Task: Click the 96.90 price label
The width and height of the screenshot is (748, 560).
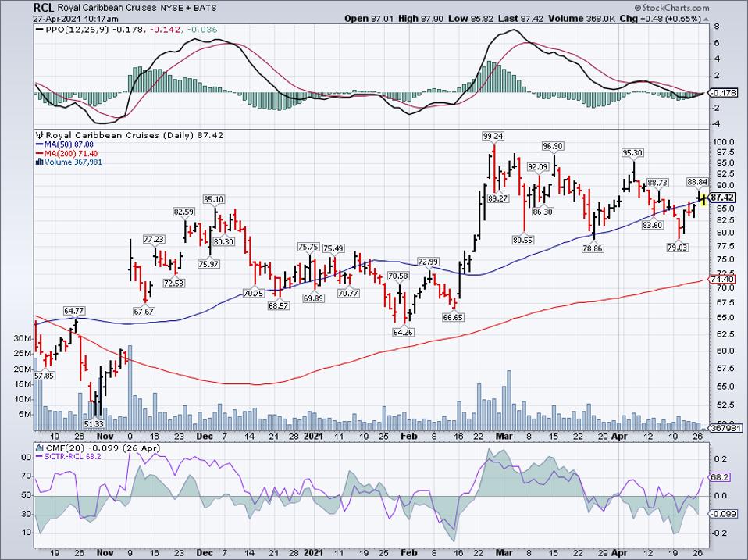Action: click(x=553, y=146)
